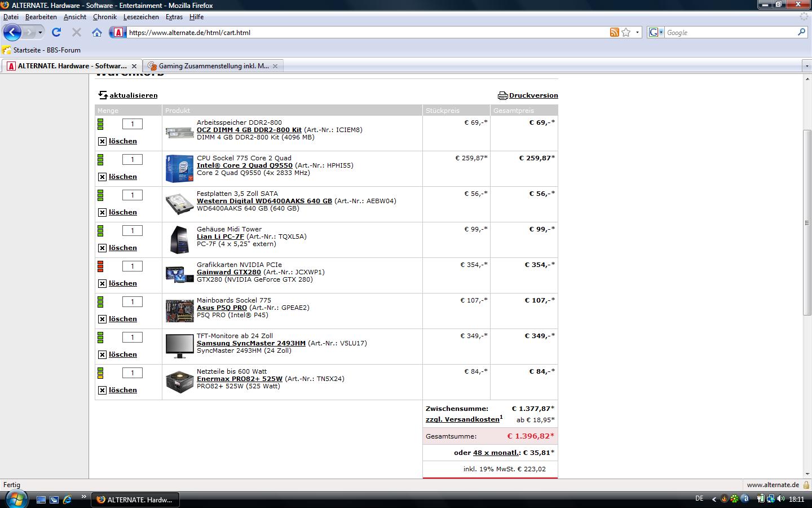This screenshot has width=812, height=508.
Task: Click the printer icon next to Druckversion
Action: coord(503,95)
